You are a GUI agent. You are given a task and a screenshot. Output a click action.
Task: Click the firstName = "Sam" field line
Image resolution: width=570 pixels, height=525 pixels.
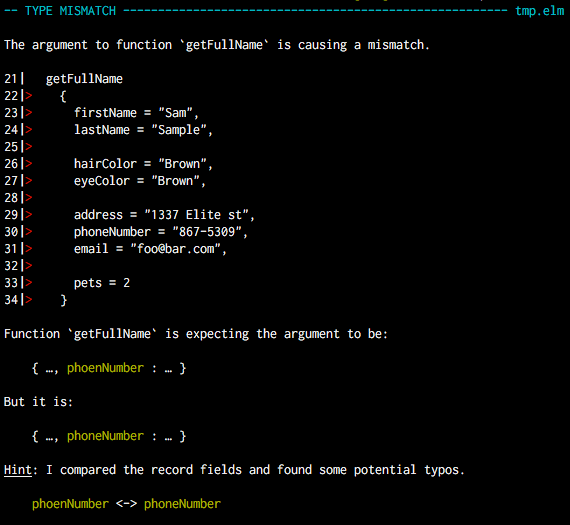coord(136,113)
